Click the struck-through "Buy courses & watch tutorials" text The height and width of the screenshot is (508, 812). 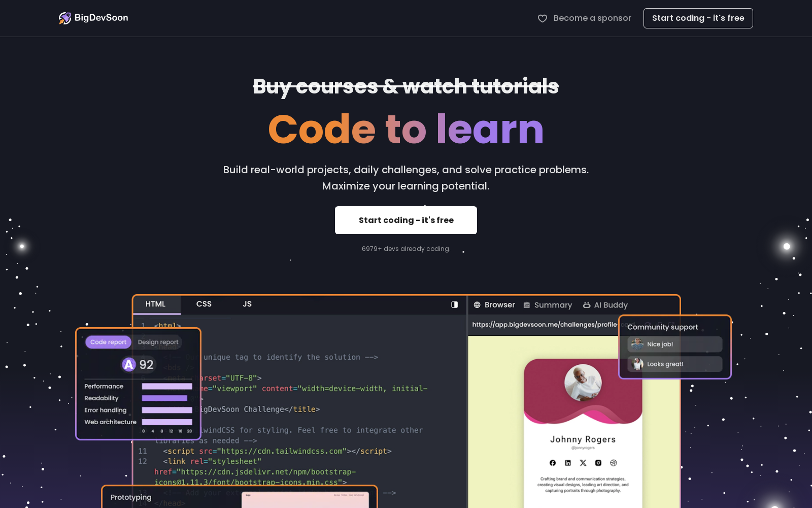click(406, 86)
